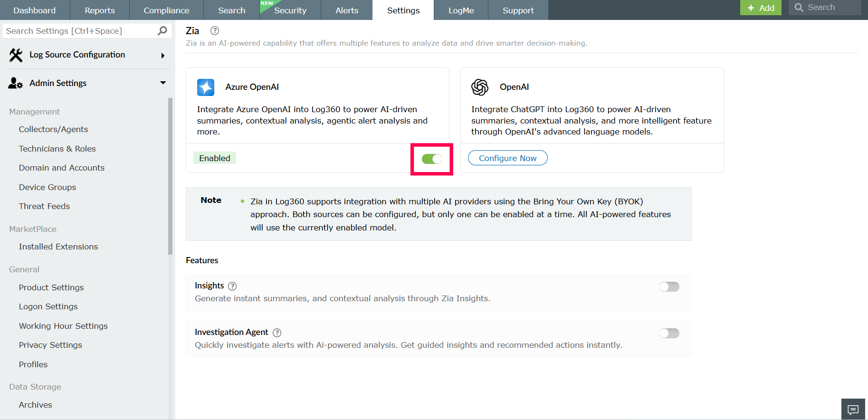Click the Features heading
Image resolution: width=868 pixels, height=420 pixels.
pos(202,260)
